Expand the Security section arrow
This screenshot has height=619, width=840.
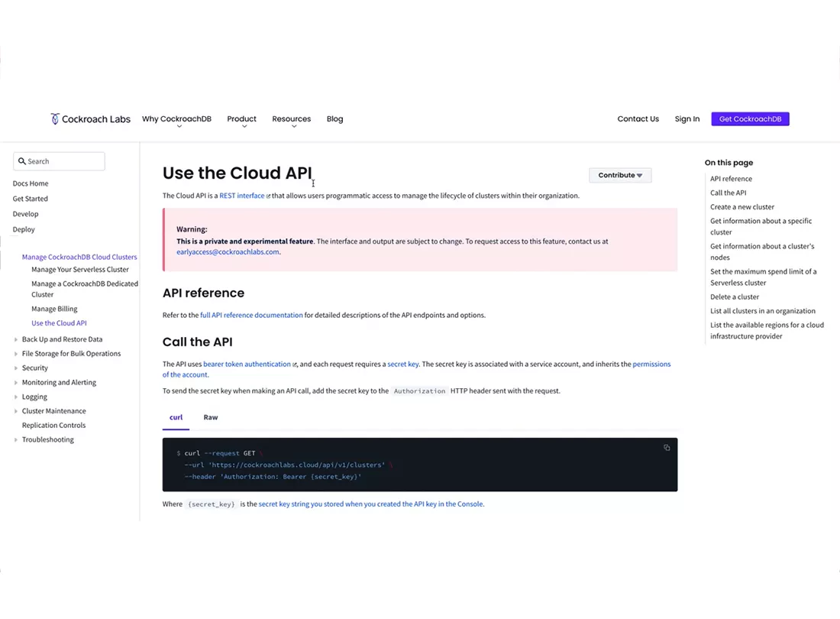15,368
